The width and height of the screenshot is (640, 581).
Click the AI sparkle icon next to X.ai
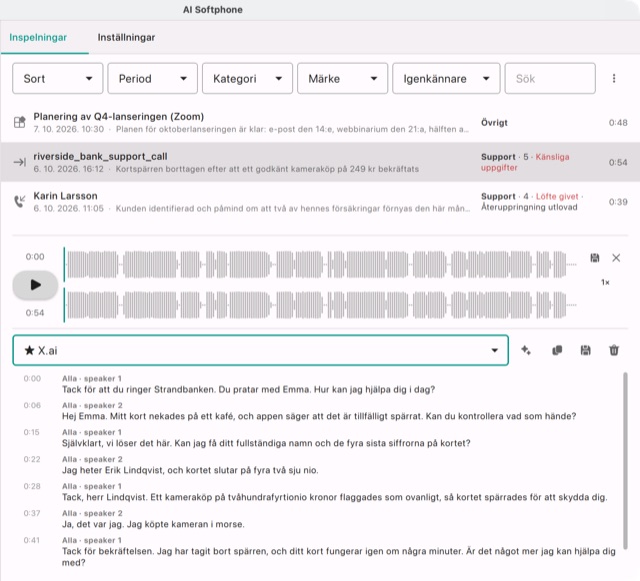(526, 350)
